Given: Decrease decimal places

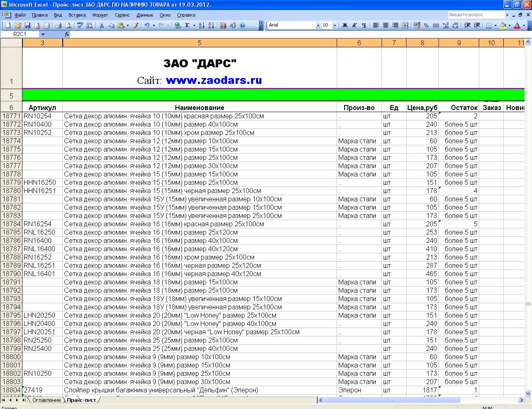Looking at the screenshot, I should click(x=455, y=25).
